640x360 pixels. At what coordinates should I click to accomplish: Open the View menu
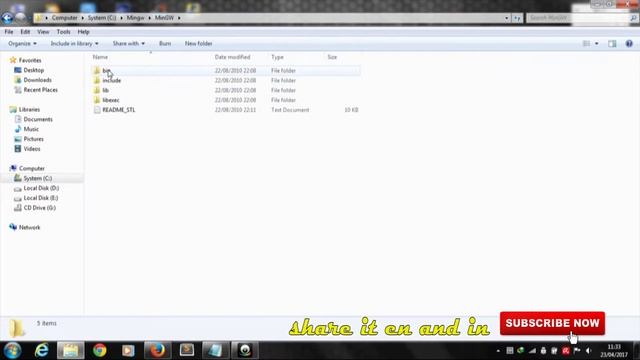tap(43, 32)
